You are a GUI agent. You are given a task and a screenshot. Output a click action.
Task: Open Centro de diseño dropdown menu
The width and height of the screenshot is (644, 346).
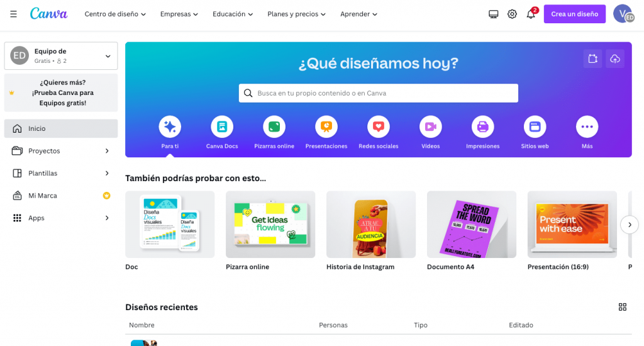pyautogui.click(x=115, y=14)
